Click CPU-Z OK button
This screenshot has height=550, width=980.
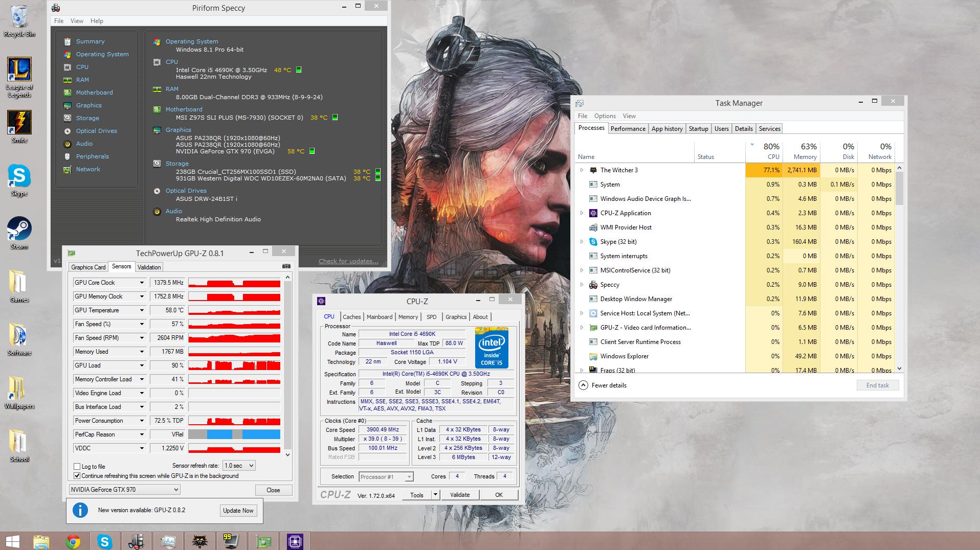[499, 495]
